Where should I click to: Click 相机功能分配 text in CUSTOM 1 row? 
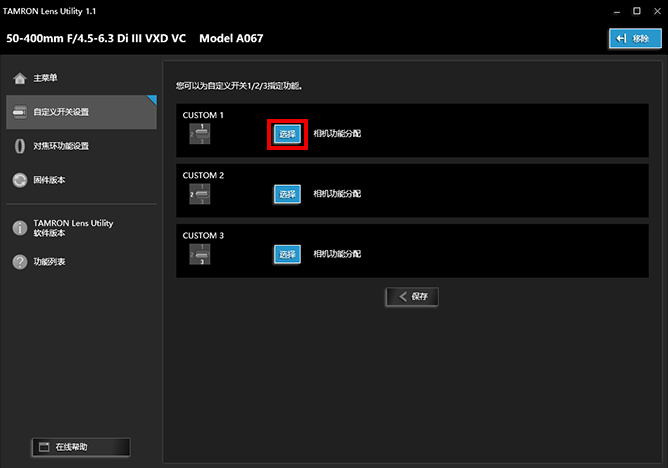click(x=337, y=134)
